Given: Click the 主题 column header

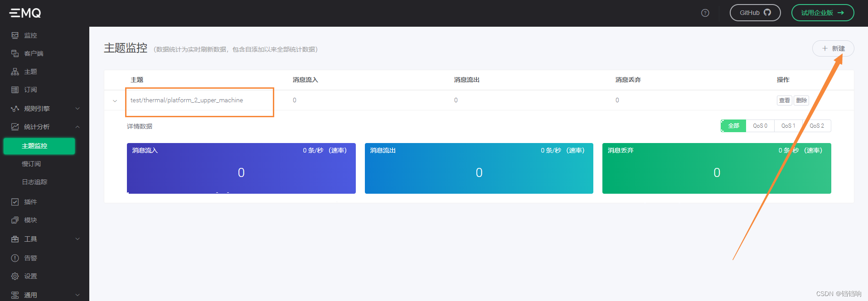Looking at the screenshot, I should 137,80.
